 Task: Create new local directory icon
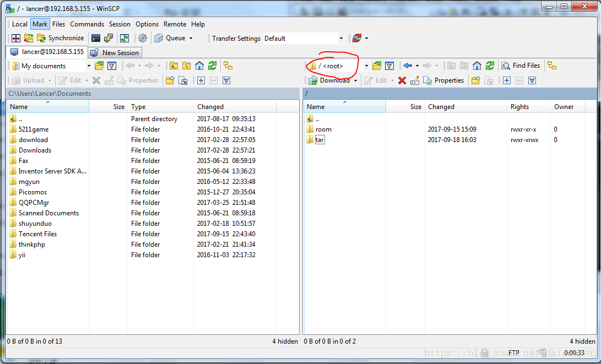[170, 80]
